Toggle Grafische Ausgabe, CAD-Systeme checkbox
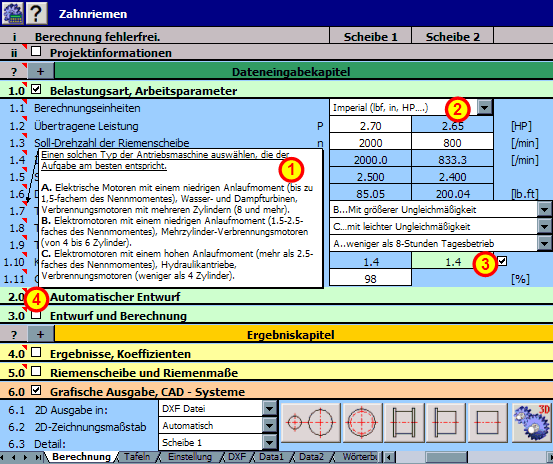Screen dimensions: 553x464 36,390
